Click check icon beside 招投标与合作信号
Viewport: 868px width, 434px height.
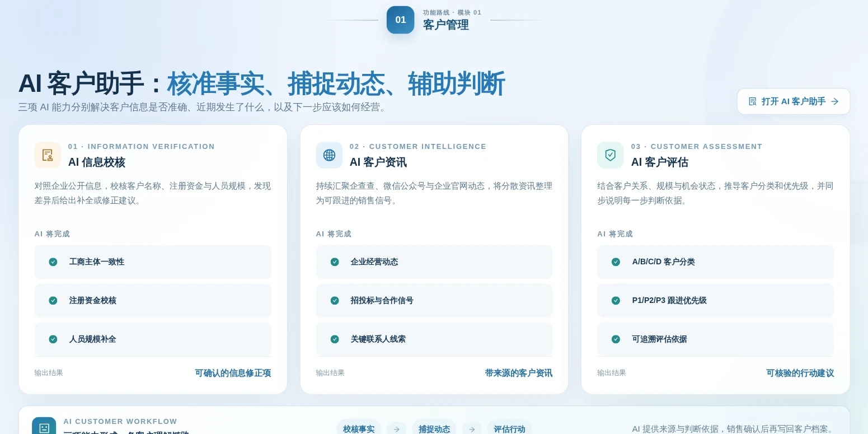335,301
